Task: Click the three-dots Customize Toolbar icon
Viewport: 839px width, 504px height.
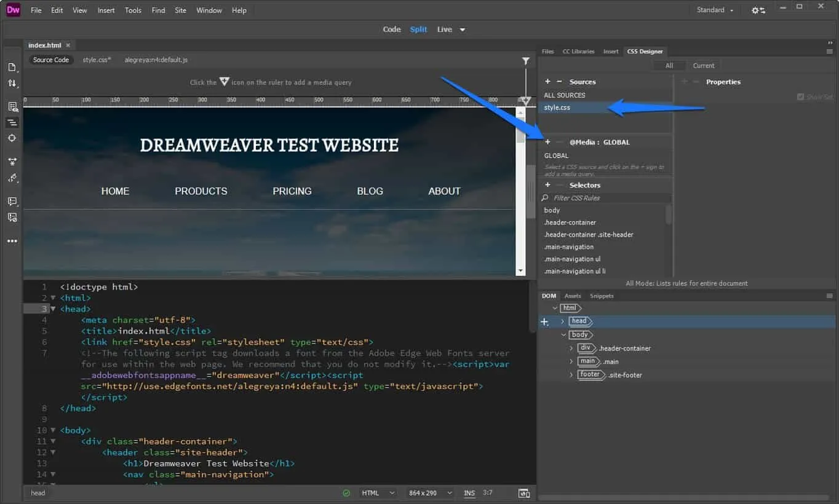Action: pos(12,242)
